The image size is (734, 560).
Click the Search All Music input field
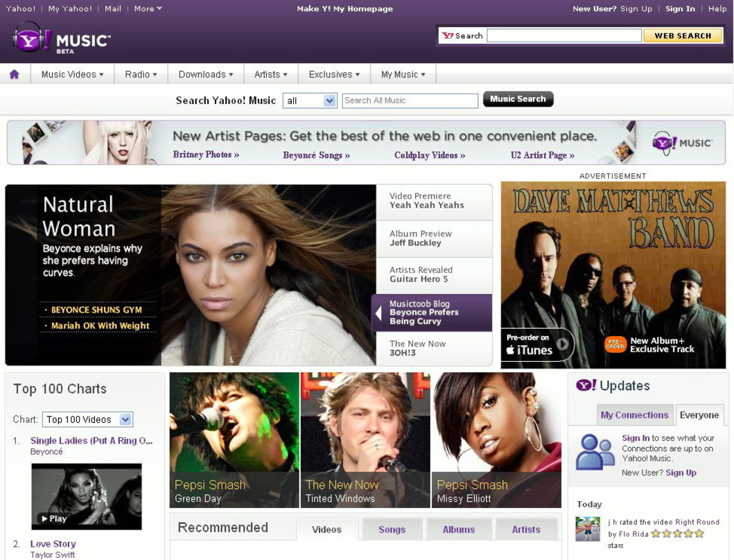[410, 100]
